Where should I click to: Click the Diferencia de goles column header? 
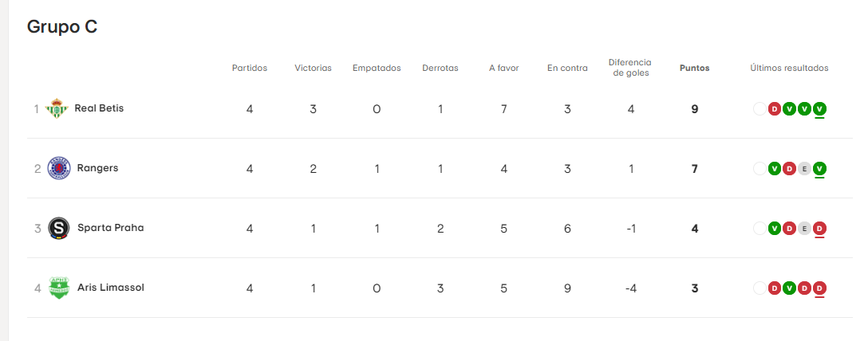[630, 68]
